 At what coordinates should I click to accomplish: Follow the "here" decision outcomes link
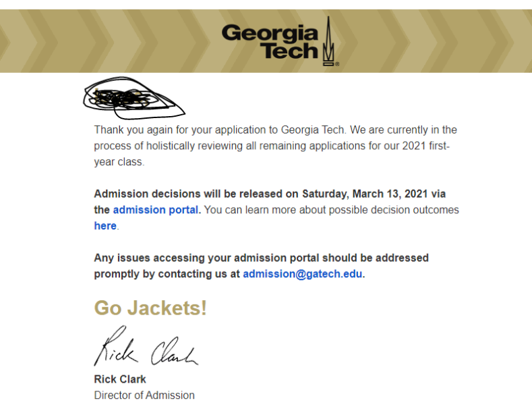click(105, 226)
